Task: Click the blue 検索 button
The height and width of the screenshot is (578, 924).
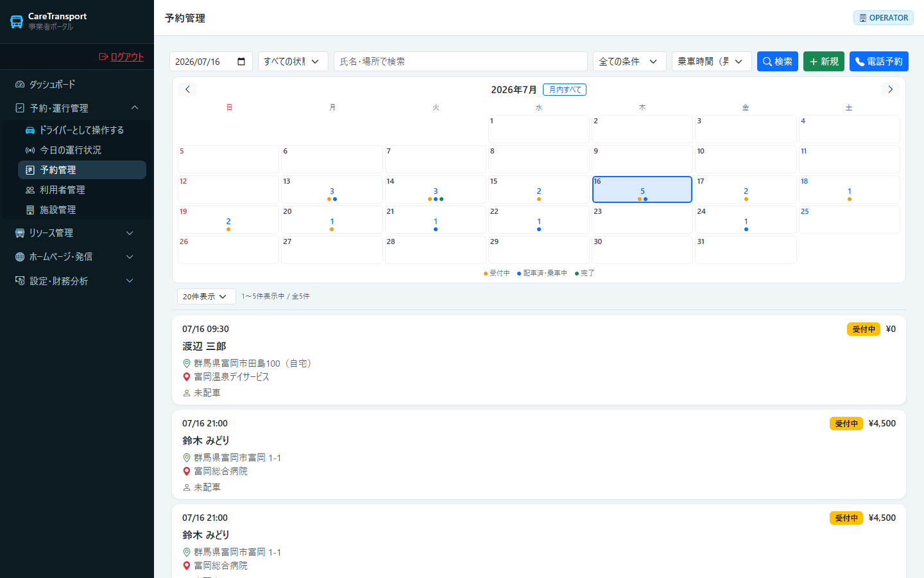Action: (778, 62)
